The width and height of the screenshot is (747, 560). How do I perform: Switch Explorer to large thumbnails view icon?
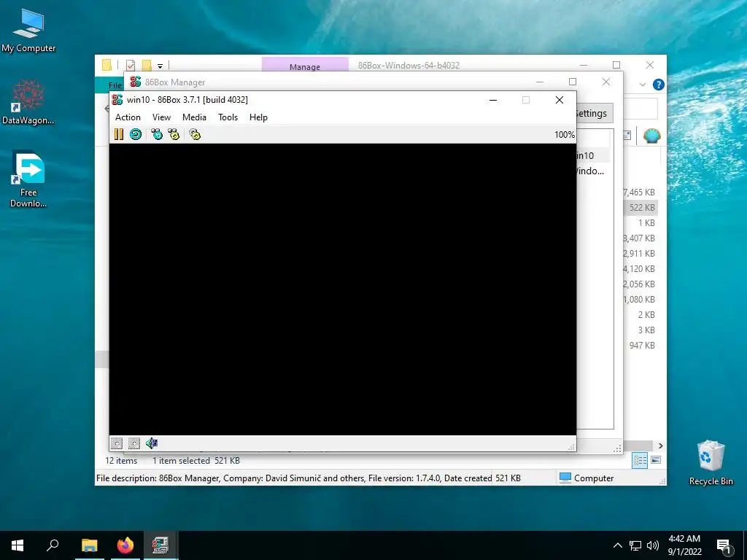point(656,460)
